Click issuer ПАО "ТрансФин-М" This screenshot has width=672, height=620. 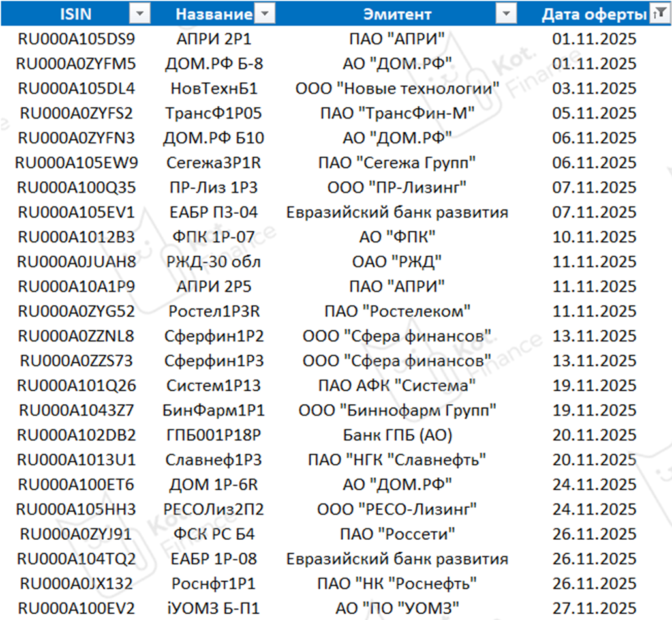[x=397, y=113]
